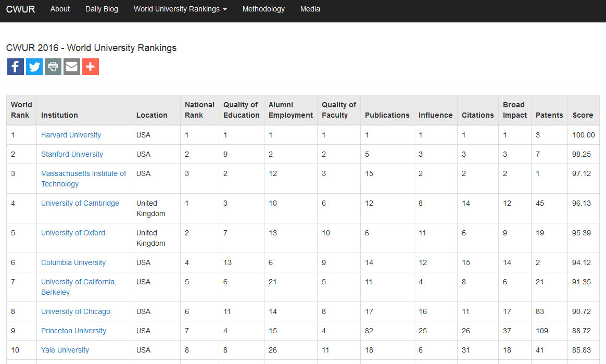This screenshot has height=364, width=606.
Task: Expand World University Rankings dropdown menu
Action: coord(180,9)
